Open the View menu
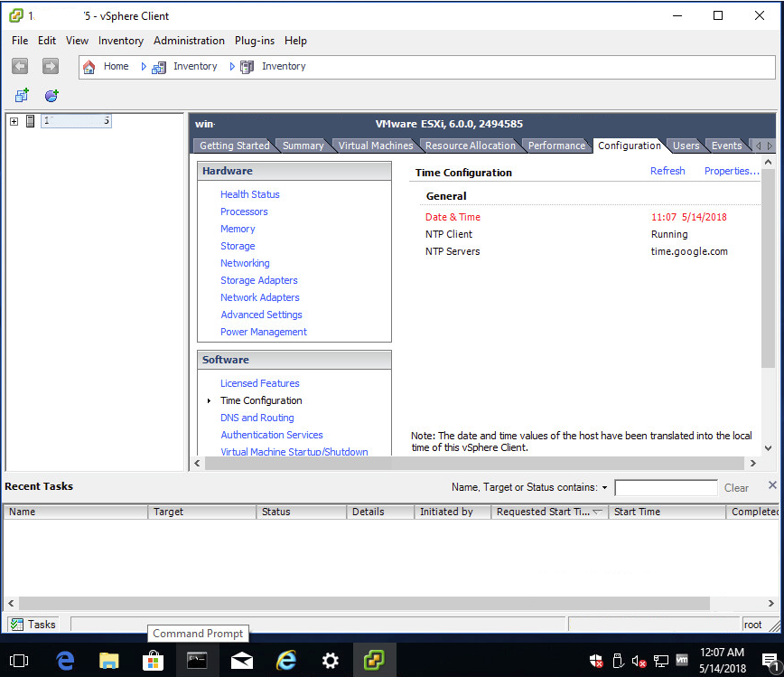This screenshot has width=784, height=677. [77, 41]
